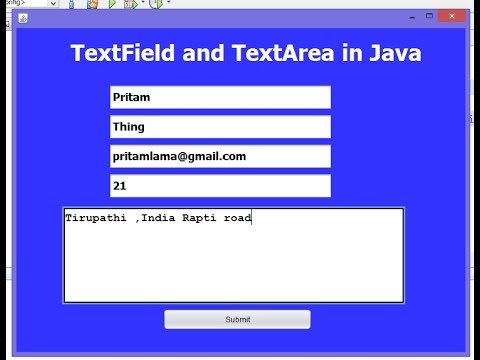Click the text field containing Thing

pos(220,127)
